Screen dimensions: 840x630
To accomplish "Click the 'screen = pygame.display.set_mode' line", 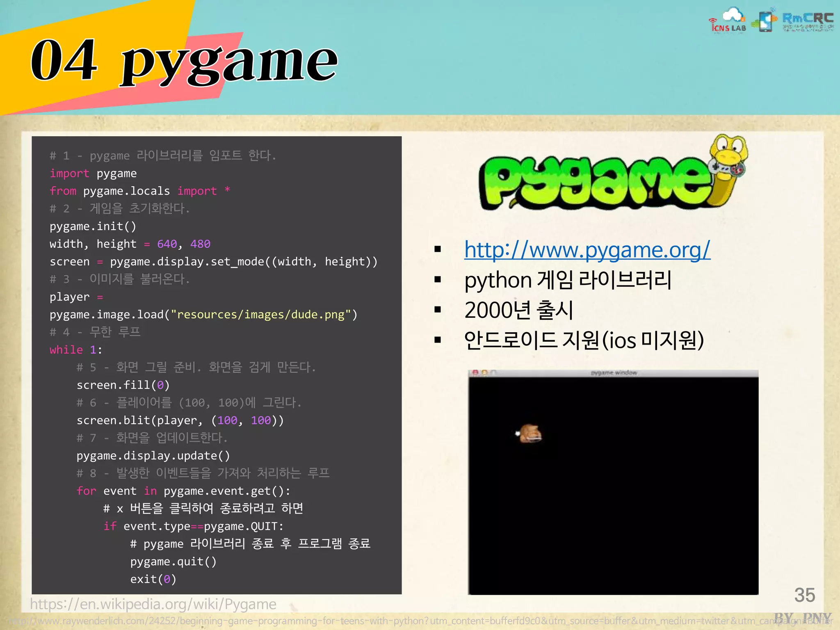I will [x=214, y=262].
